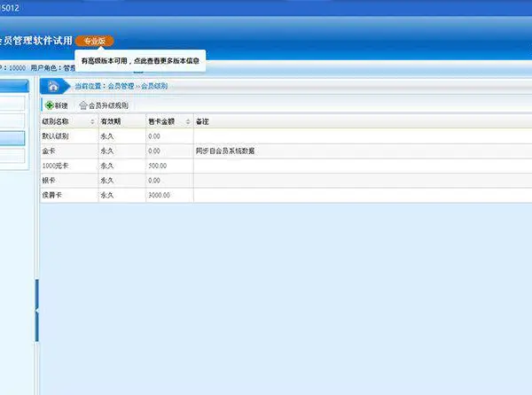The image size is (532, 395).
Task: Click the home icon in breadcrumb bar
Action: [53, 86]
